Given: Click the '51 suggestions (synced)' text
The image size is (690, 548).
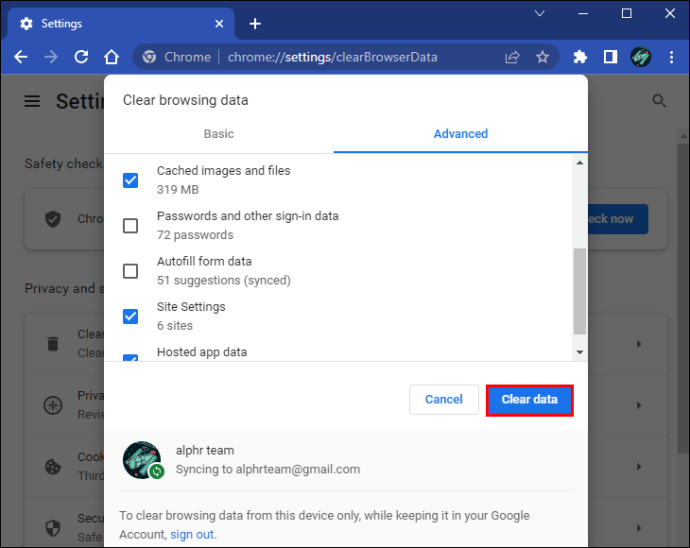Looking at the screenshot, I should pos(224,280).
